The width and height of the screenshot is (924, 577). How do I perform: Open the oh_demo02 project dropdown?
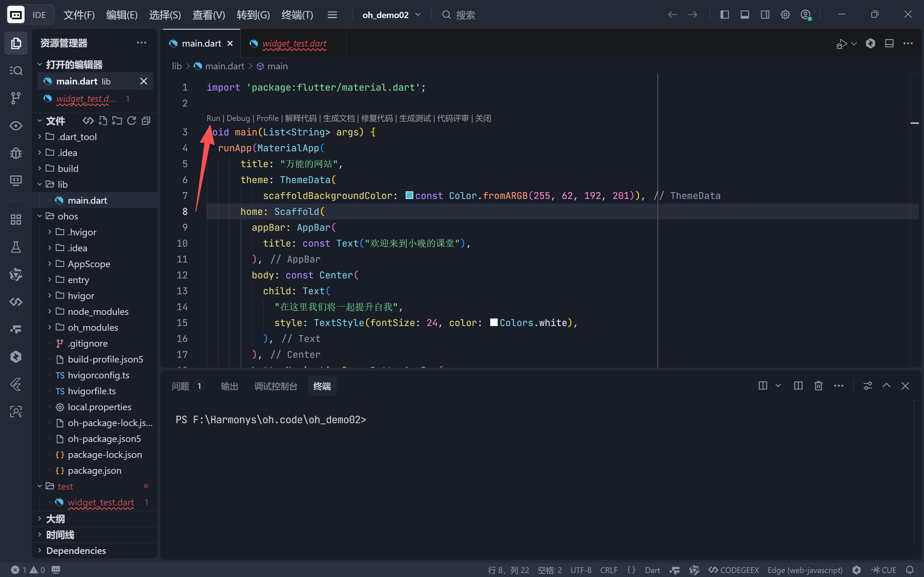tap(391, 15)
